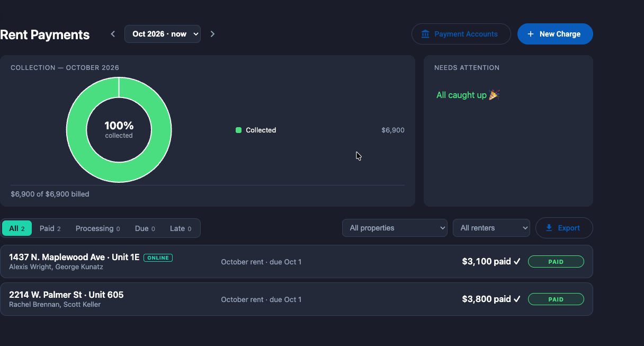This screenshot has height=346, width=644.
Task: Open Payment Accounts
Action: pyautogui.click(x=461, y=34)
